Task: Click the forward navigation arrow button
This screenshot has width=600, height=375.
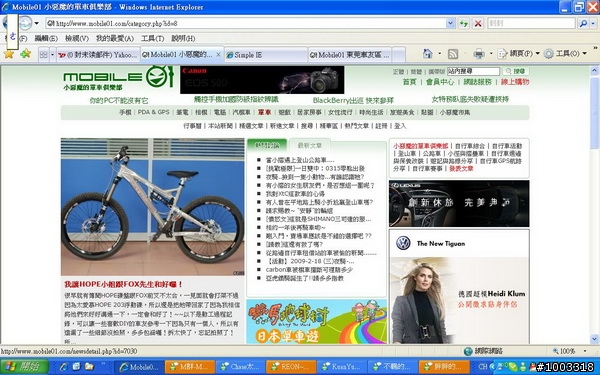Action: tap(26, 23)
